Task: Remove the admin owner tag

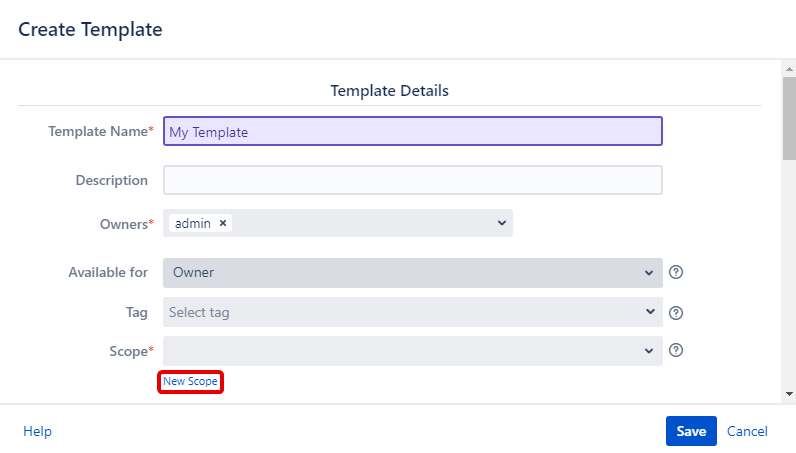Action: coord(223,224)
